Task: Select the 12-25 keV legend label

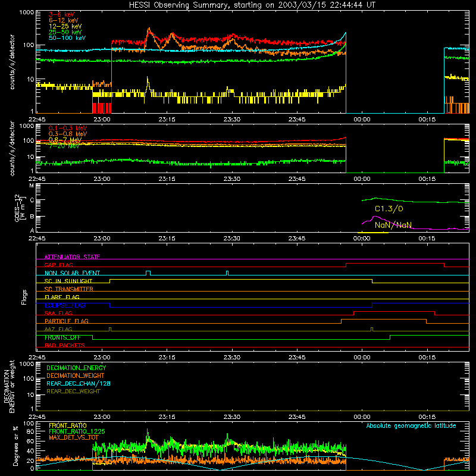Action: pos(65,26)
